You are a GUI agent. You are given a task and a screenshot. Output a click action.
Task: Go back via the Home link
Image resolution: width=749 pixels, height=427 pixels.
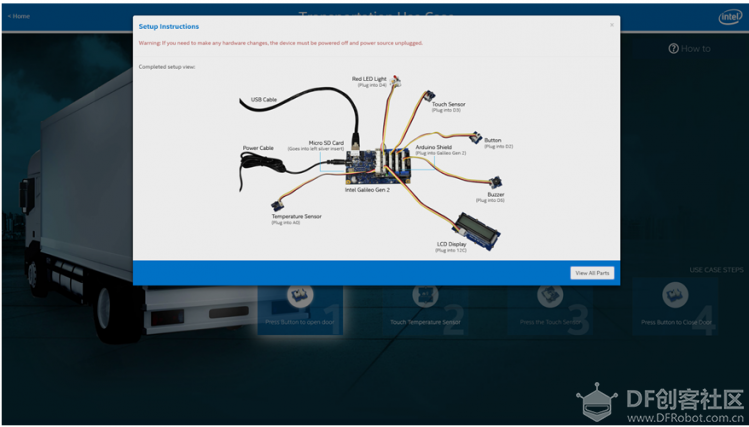tap(19, 16)
